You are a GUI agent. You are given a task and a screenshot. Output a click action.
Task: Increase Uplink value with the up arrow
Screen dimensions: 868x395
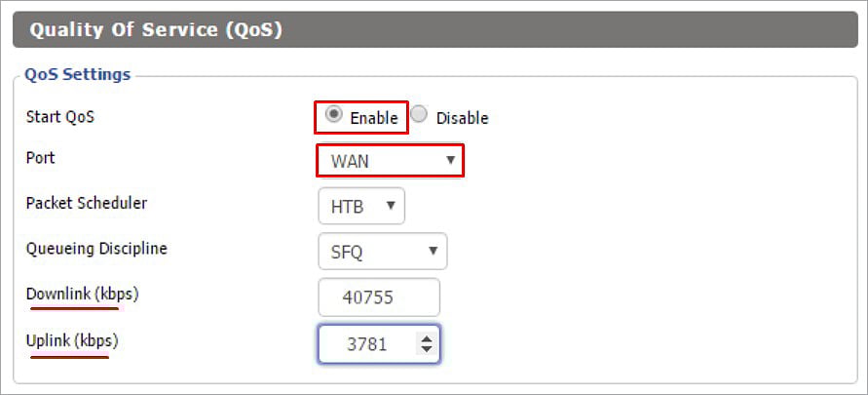(427, 339)
